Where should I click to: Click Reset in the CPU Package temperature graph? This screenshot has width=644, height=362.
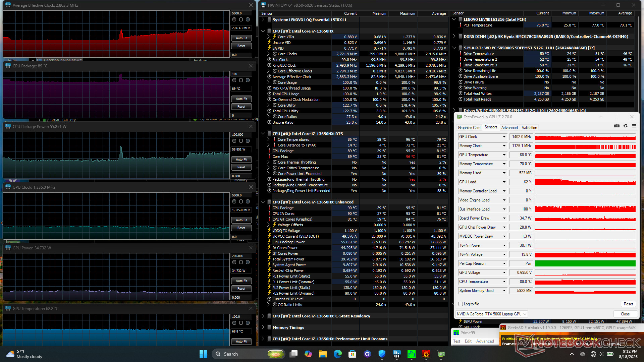pos(241,107)
